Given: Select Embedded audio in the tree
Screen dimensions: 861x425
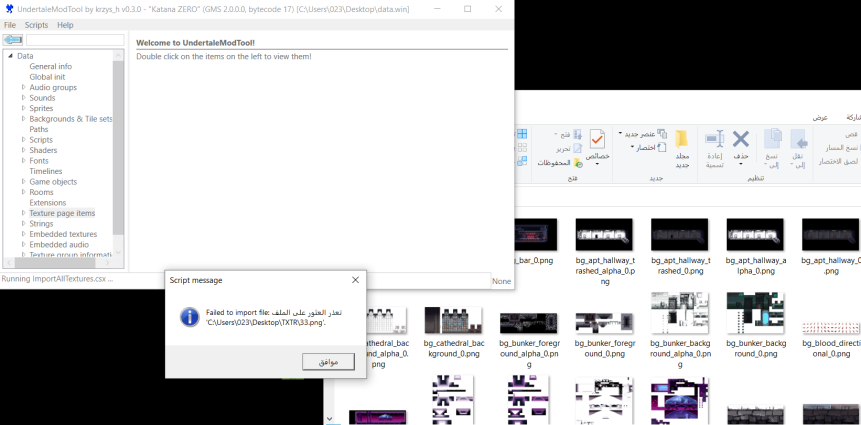Looking at the screenshot, I should (x=59, y=244).
